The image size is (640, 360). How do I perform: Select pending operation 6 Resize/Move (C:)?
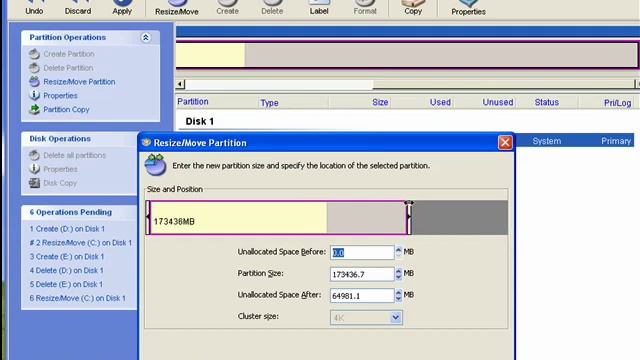pos(78,298)
